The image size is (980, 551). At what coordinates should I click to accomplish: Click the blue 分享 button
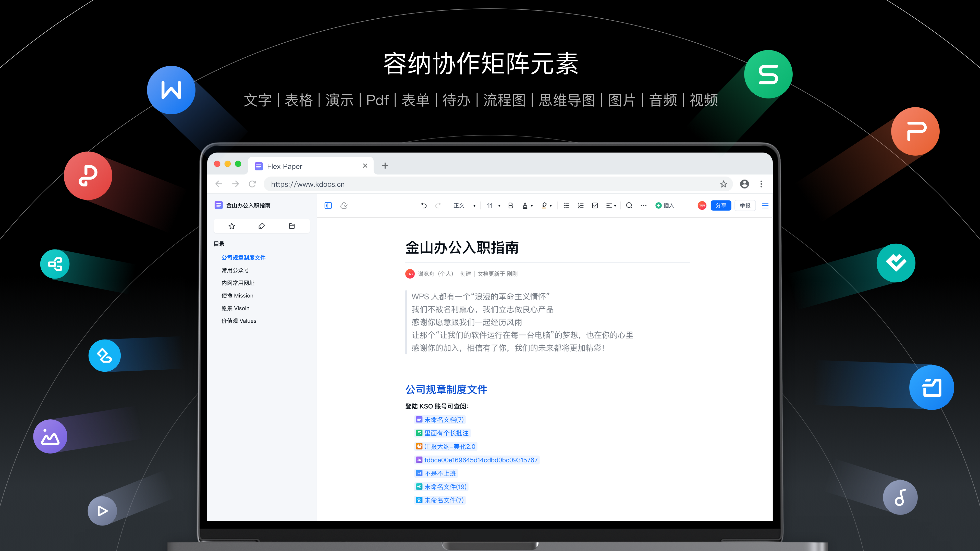pyautogui.click(x=721, y=205)
